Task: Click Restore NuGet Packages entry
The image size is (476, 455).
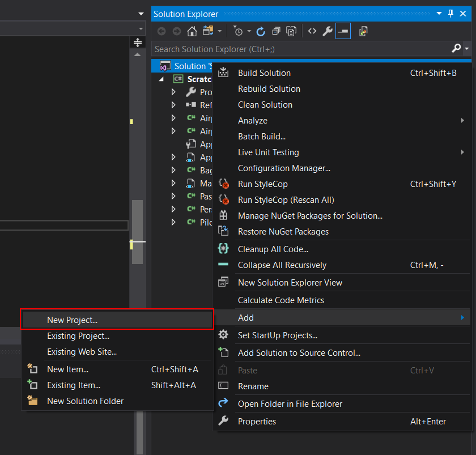Action: coord(342,232)
